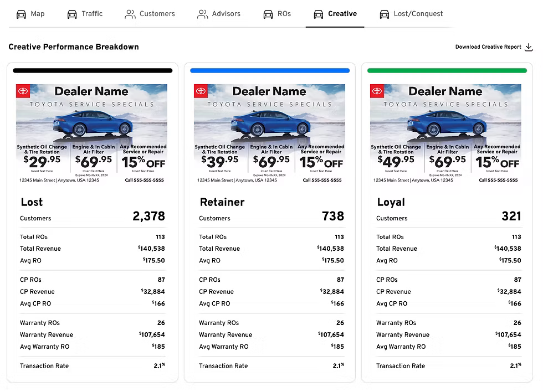543x392 pixels.
Task: Click CP ROs row in Retainer card
Action: coord(271,280)
